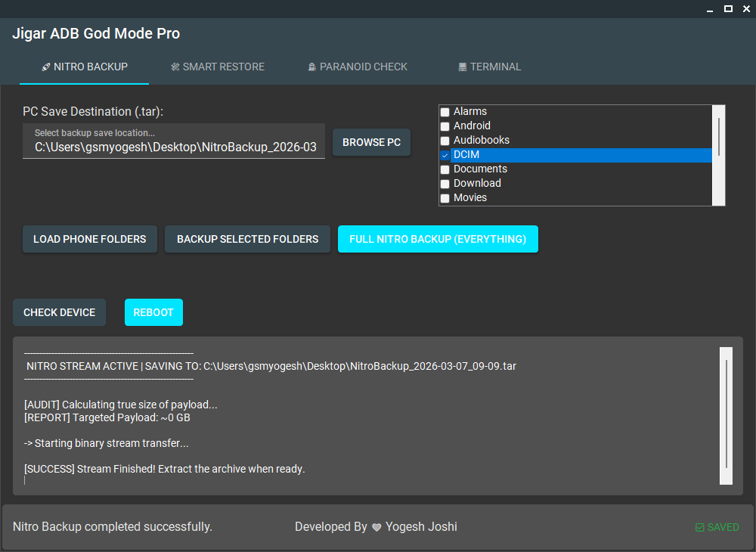Click the Browse PC button
The image size is (756, 552).
pos(371,142)
